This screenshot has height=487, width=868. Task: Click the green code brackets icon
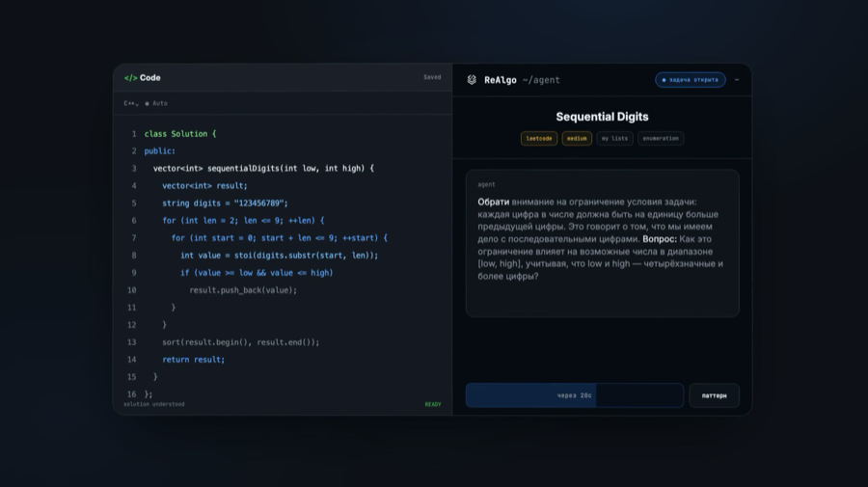[130, 78]
